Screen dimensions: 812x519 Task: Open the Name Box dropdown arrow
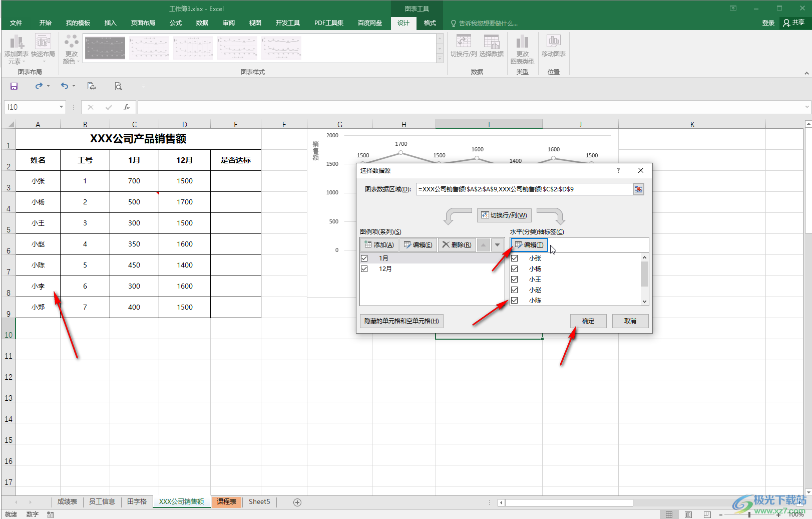tap(61, 107)
